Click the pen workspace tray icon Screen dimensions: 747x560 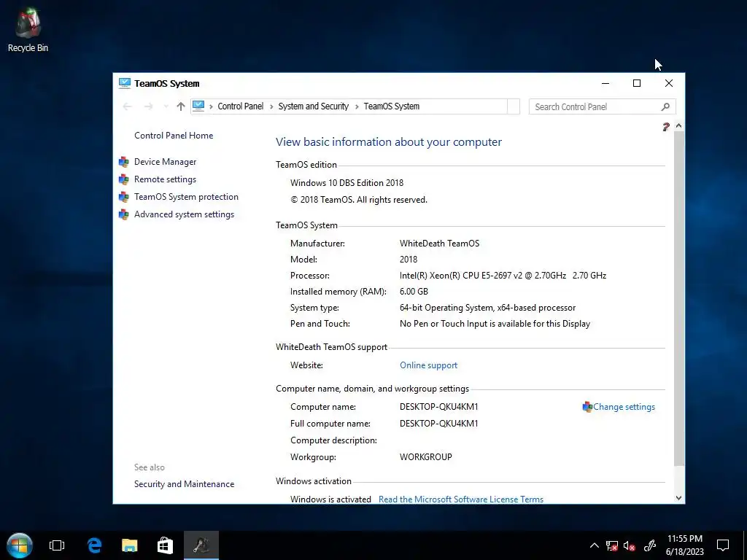(x=650, y=545)
